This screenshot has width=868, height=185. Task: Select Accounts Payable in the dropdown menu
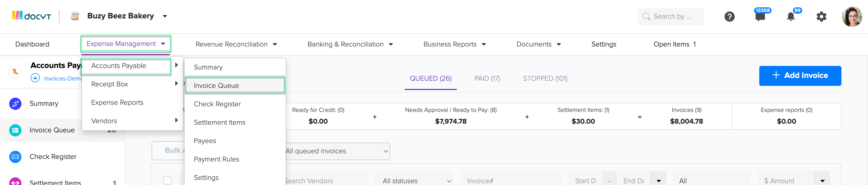126,66
